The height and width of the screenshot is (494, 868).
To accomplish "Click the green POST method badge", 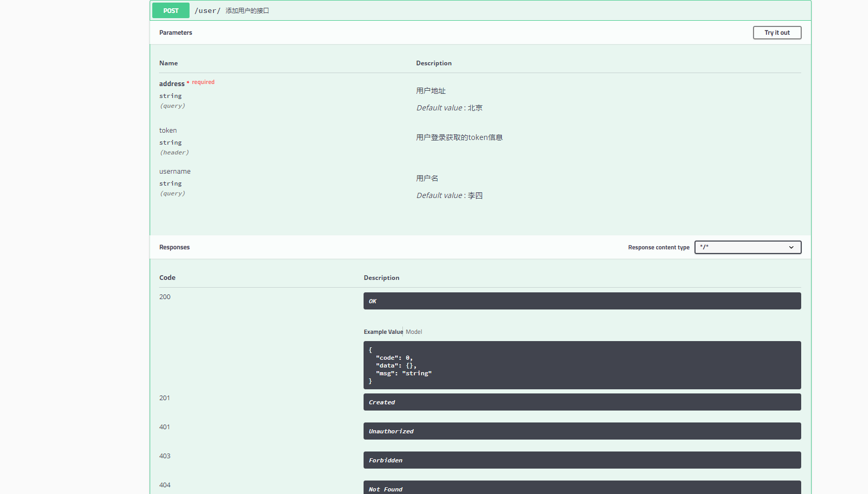I will pyautogui.click(x=170, y=10).
